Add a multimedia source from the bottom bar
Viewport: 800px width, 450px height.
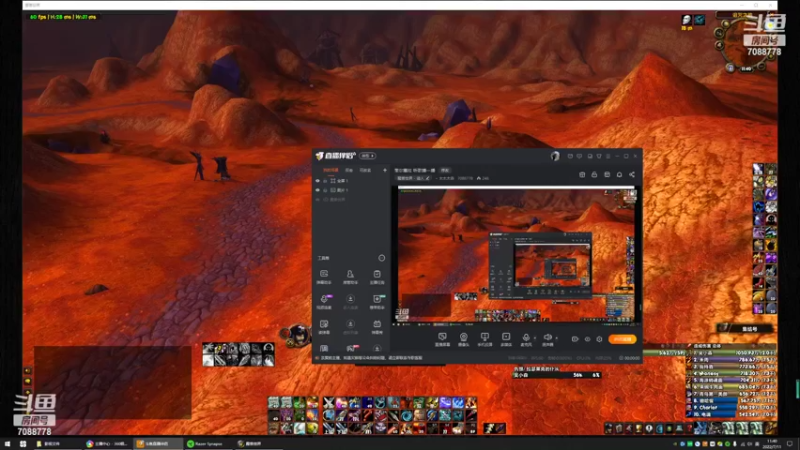click(506, 339)
